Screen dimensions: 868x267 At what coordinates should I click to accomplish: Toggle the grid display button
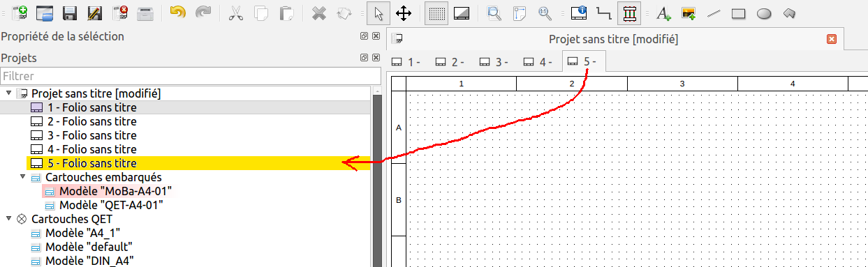coord(437,13)
